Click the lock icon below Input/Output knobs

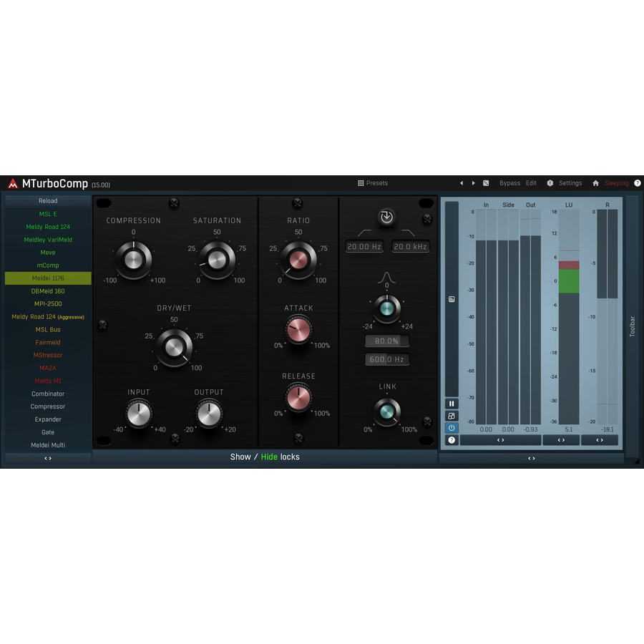[175, 438]
